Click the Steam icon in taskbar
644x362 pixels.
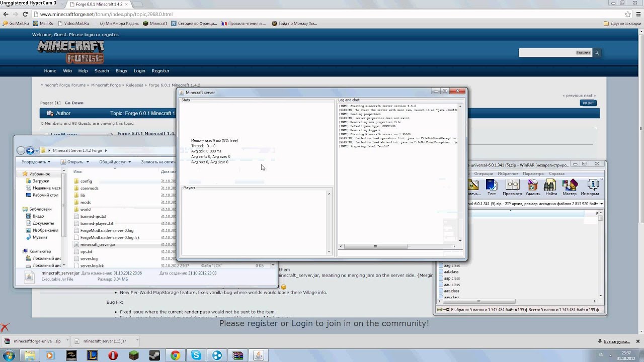[x=154, y=355]
